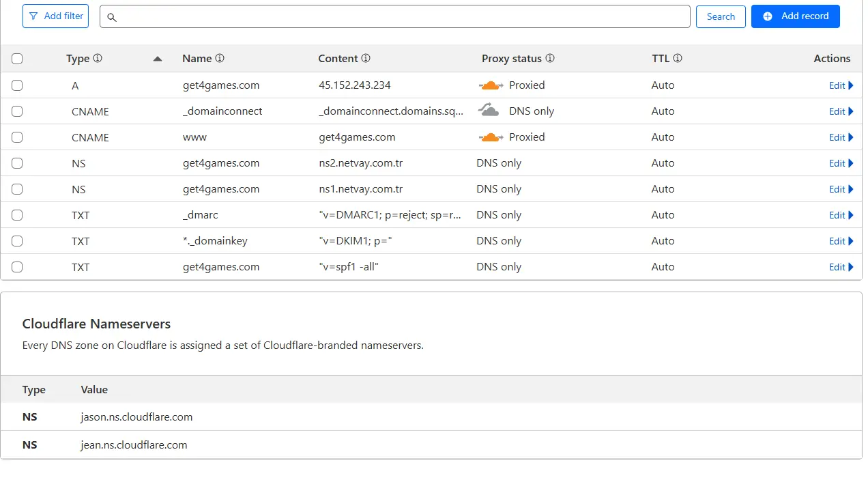868x480 pixels.
Task: Click the info icon next to Type header
Action: [98, 59]
